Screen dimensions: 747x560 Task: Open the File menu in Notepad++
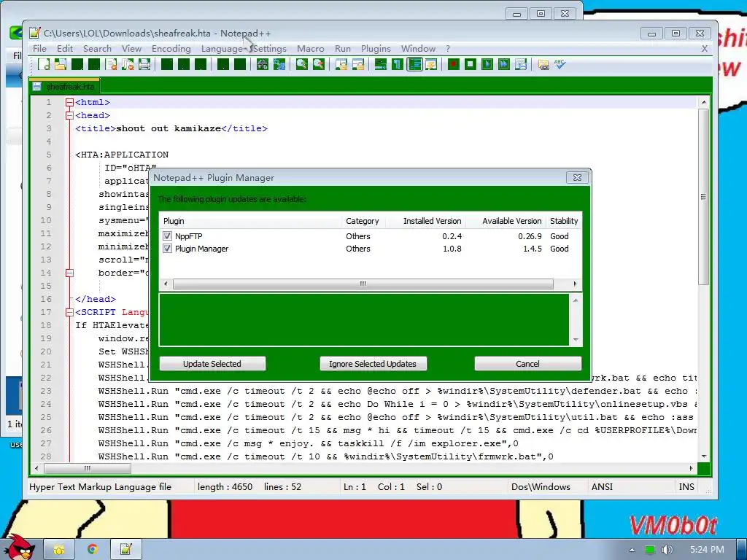click(x=39, y=49)
